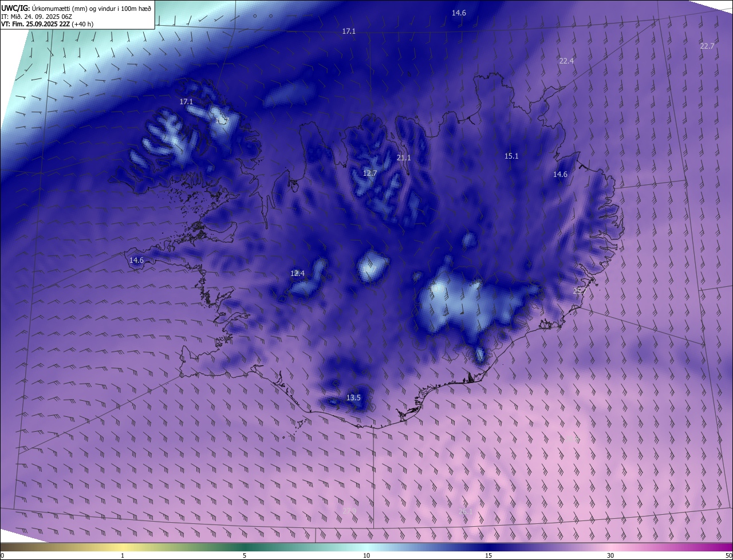Image resolution: width=733 pixels, height=560 pixels.
Task: Click the 22.4 value label on the map
Action: tap(566, 61)
